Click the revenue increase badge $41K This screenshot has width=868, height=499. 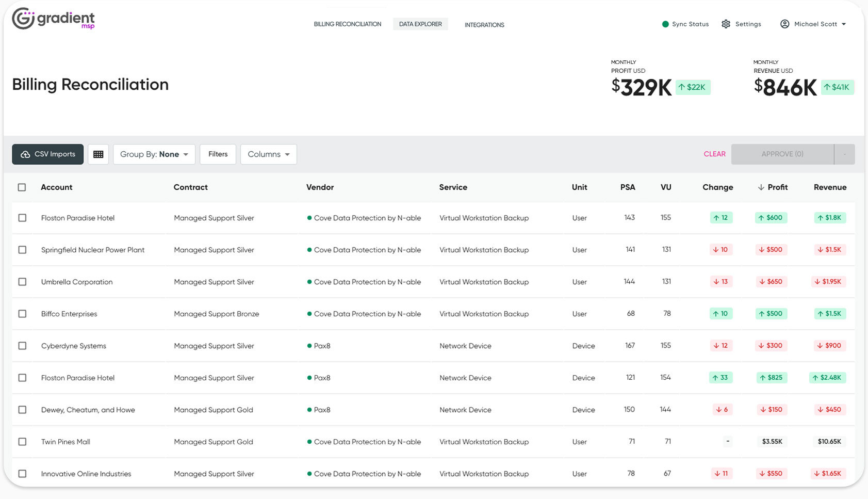pos(837,87)
